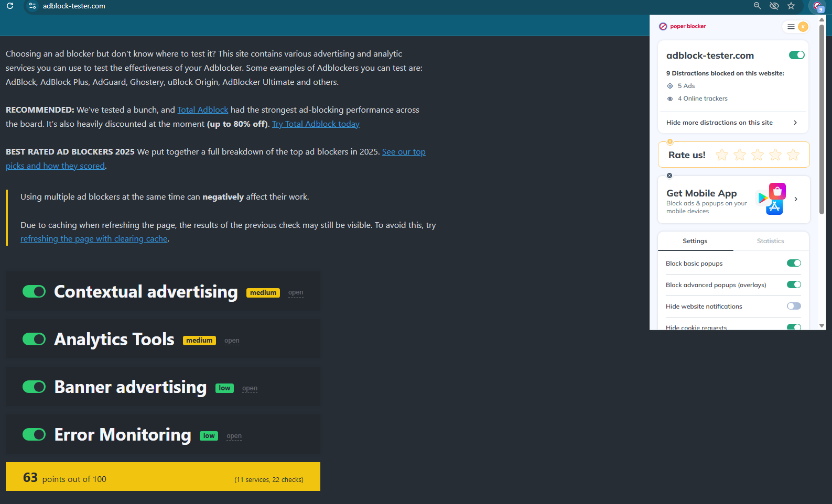
Task: Click the medium badge beside Contextual advertising
Action: pos(263,293)
